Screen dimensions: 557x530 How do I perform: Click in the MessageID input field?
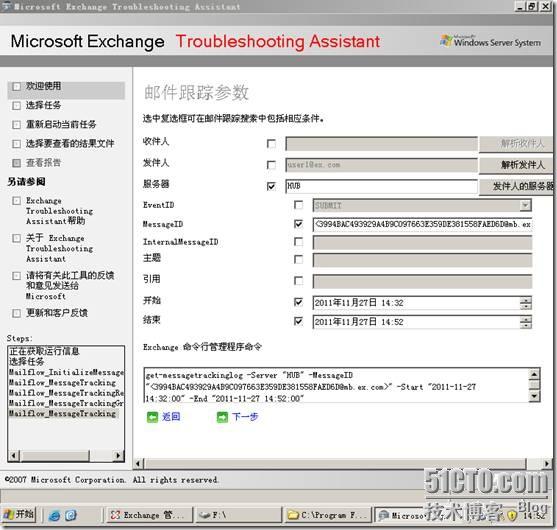point(422,224)
